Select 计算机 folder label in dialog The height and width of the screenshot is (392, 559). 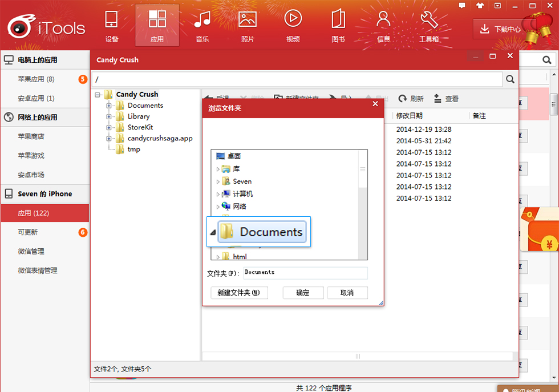(x=243, y=194)
